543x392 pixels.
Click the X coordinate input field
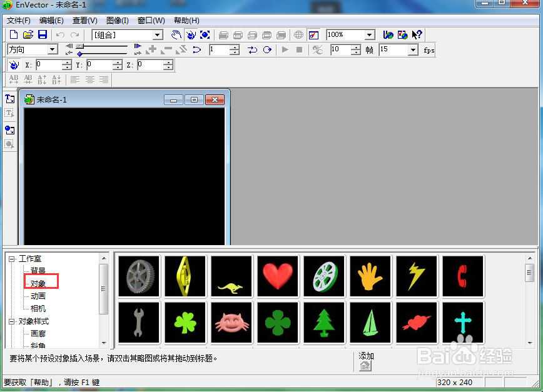pyautogui.click(x=49, y=64)
